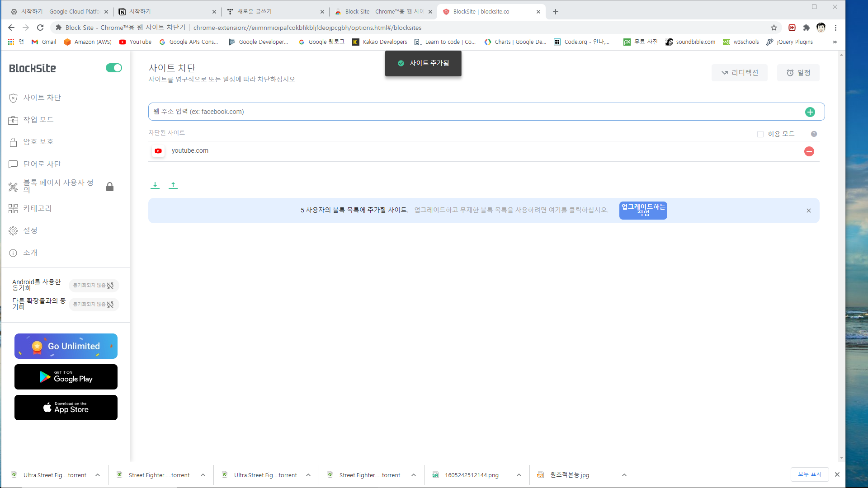Screen dimensions: 868x488
Task: Click the 리디렉션 button
Action: (x=740, y=73)
